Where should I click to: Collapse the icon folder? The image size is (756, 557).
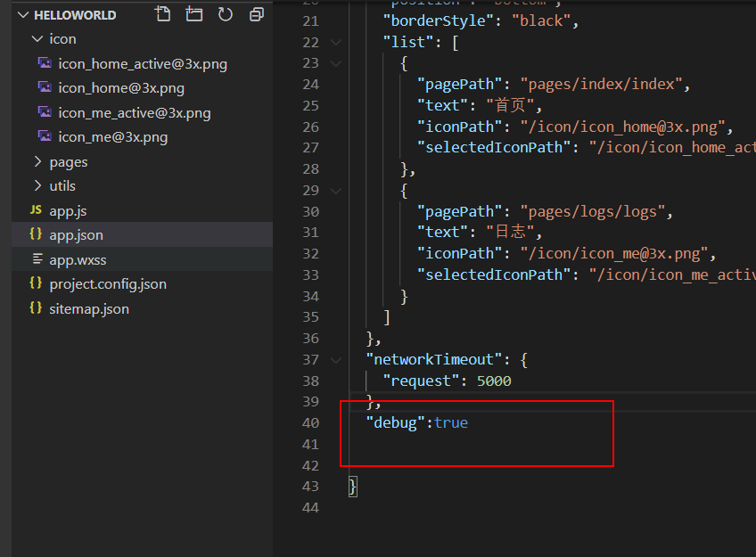tap(37, 39)
